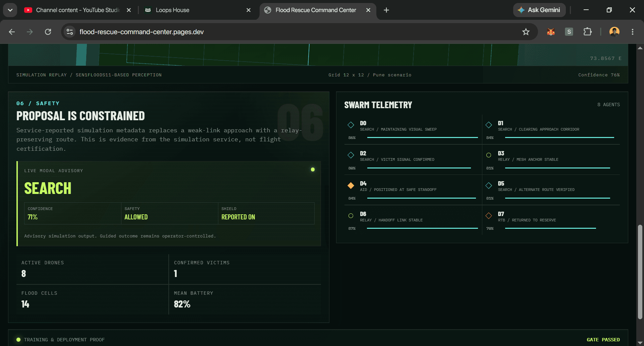The image size is (644, 346).
Task: Click the live modal advisory status dot
Action: pos(313,169)
